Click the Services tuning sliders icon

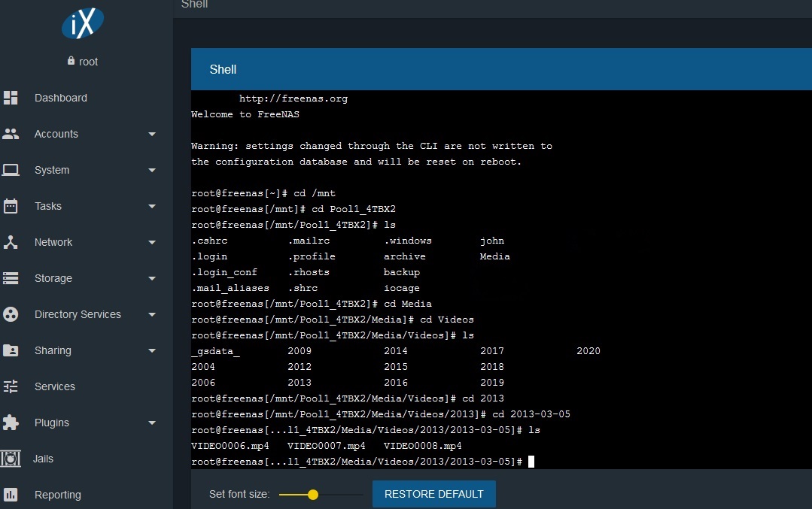[x=11, y=386]
